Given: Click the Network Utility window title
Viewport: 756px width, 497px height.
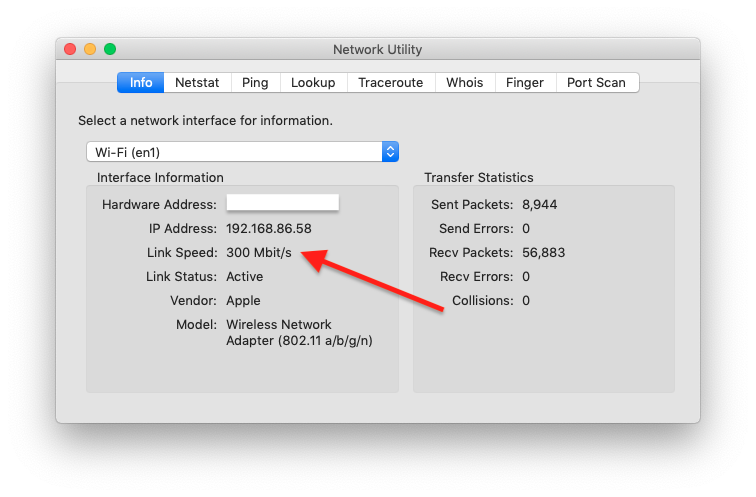Looking at the screenshot, I should coord(378,50).
